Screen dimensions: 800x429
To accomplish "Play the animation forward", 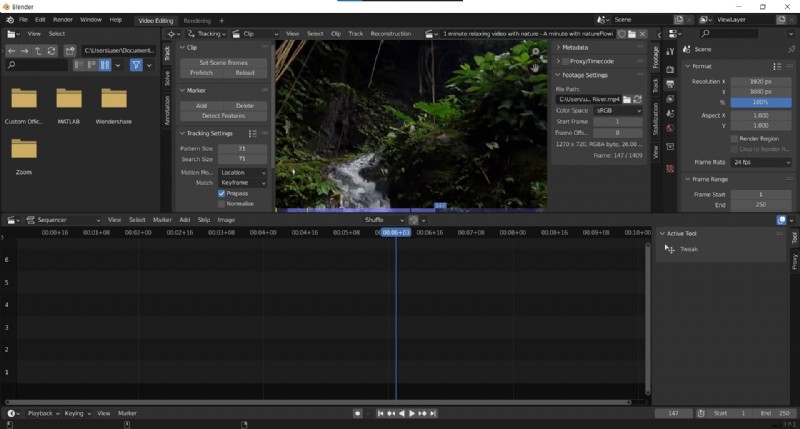I will (x=412, y=413).
